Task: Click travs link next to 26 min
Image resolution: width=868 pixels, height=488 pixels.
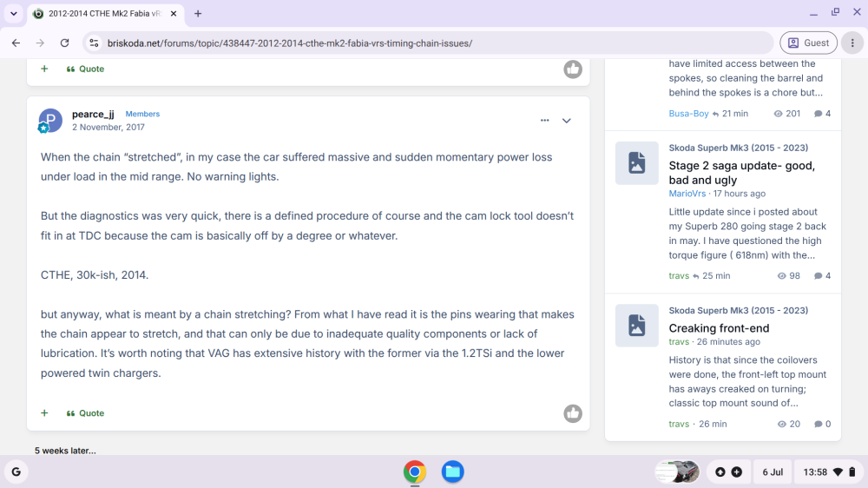Action: click(x=679, y=424)
